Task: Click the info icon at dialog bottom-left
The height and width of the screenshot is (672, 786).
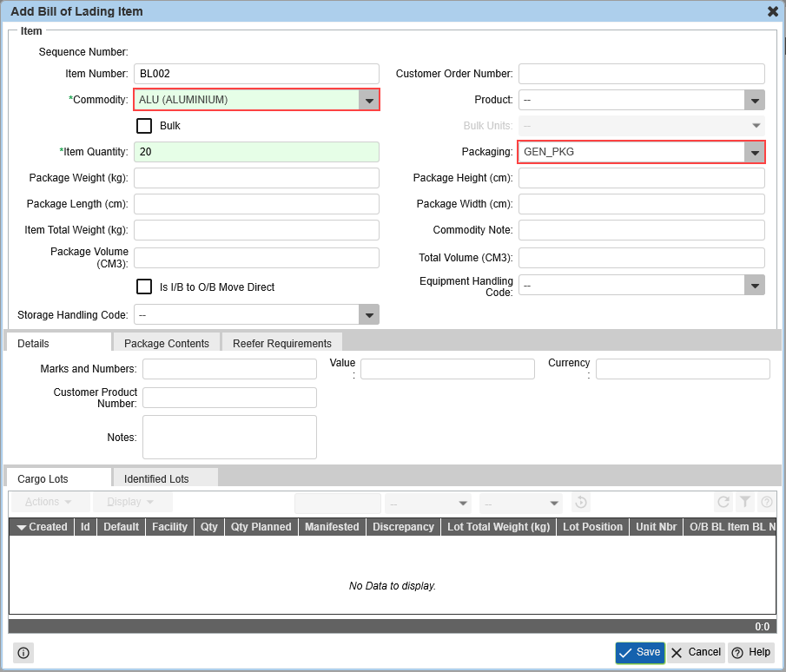Action: [23, 653]
